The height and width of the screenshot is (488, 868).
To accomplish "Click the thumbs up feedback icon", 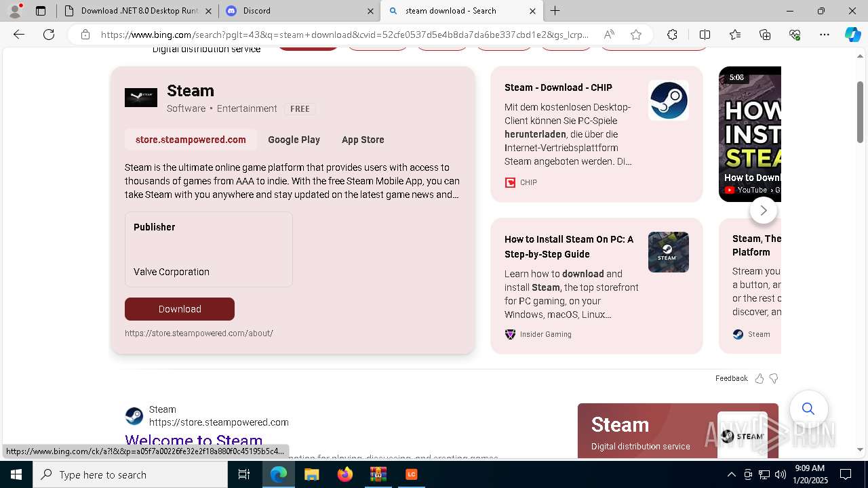I will (x=759, y=378).
